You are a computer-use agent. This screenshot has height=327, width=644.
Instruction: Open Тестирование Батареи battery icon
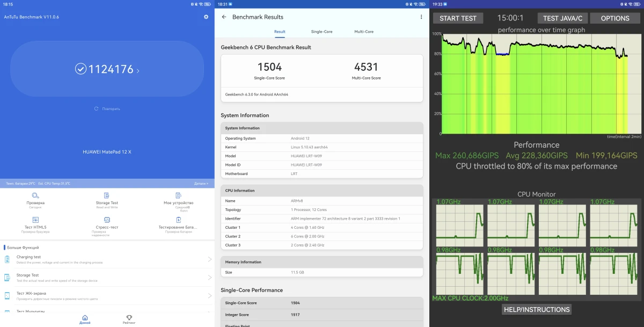pyautogui.click(x=178, y=220)
